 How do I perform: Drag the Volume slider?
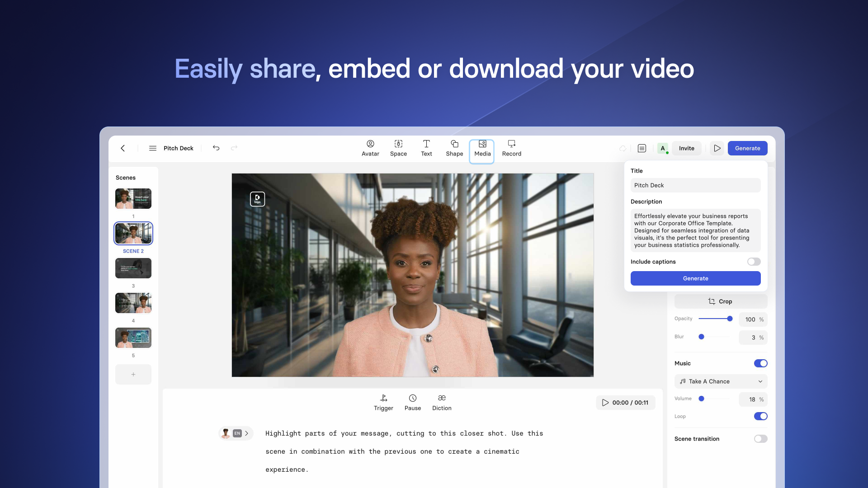pyautogui.click(x=702, y=398)
